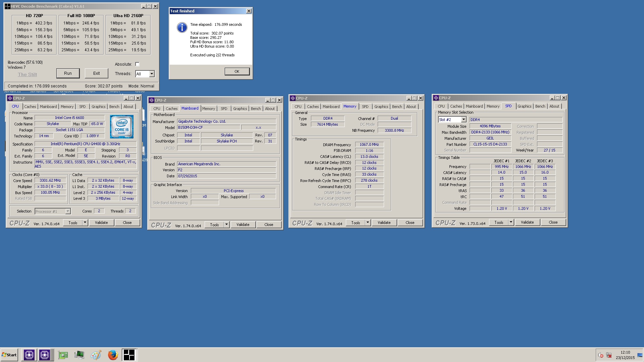Click Tools button in Memory window
This screenshot has width=644, height=362.
pyautogui.click(x=356, y=223)
